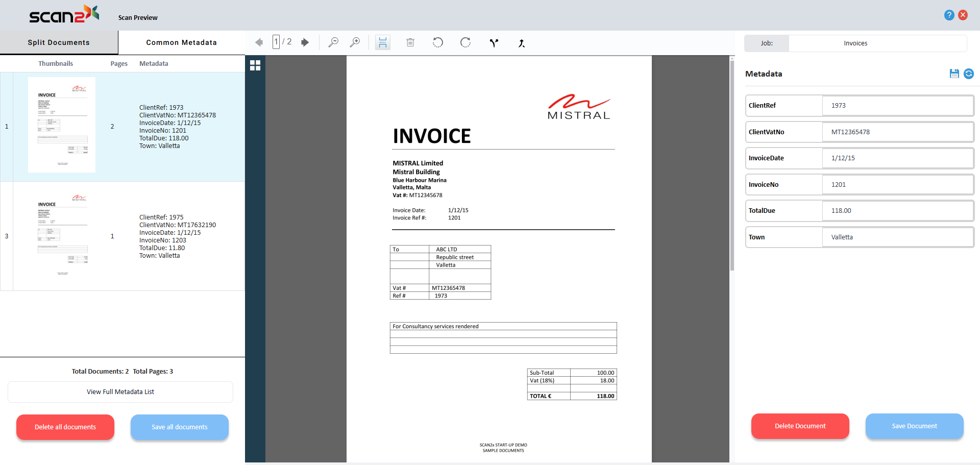The height and width of the screenshot is (465, 980).
Task: Show the thumbnail grid view
Action: (x=255, y=65)
